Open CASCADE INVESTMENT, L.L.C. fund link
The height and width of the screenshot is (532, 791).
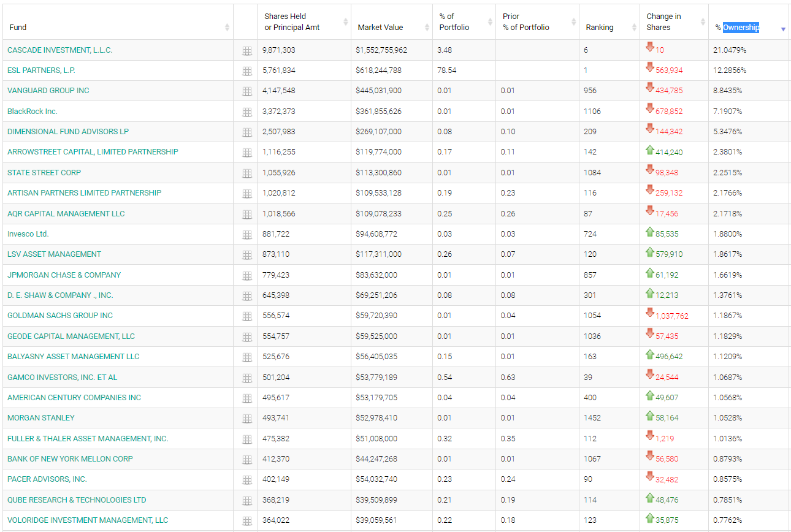[x=60, y=50]
